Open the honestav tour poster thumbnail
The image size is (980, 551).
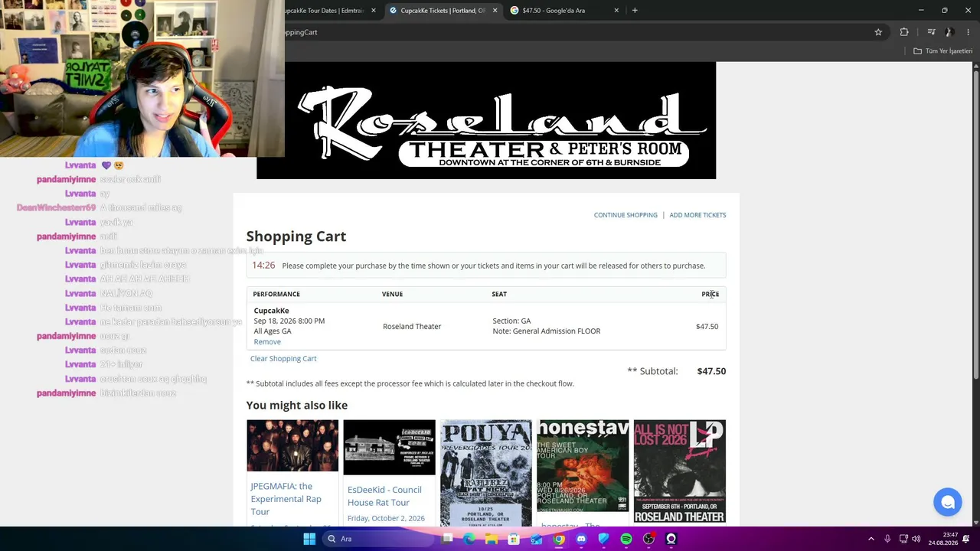pos(583,465)
